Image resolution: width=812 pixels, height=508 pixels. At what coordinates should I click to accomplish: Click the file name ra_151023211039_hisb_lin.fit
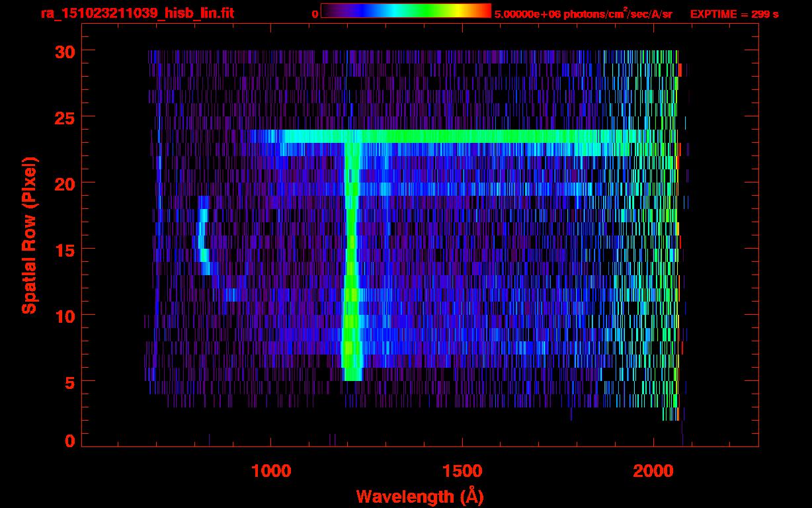[x=137, y=13]
